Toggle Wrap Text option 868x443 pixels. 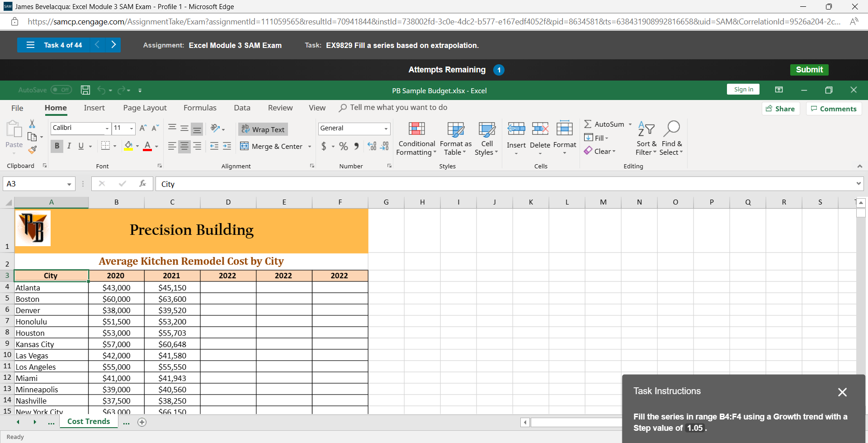[x=263, y=129]
